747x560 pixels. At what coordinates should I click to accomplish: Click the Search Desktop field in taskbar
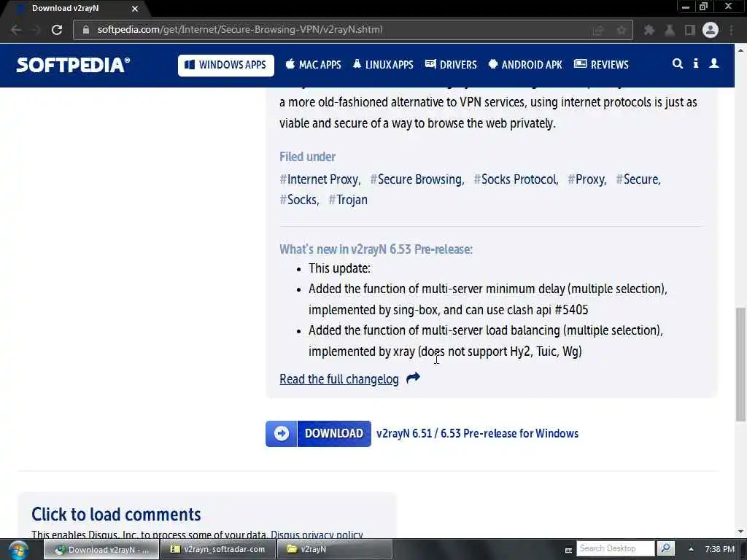(615, 548)
